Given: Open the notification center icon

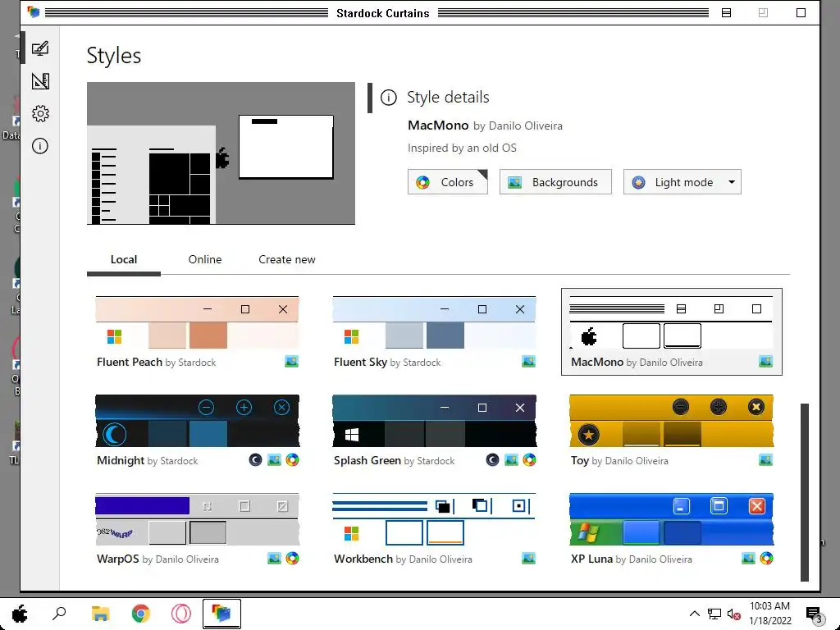Looking at the screenshot, I should pyautogui.click(x=814, y=615).
